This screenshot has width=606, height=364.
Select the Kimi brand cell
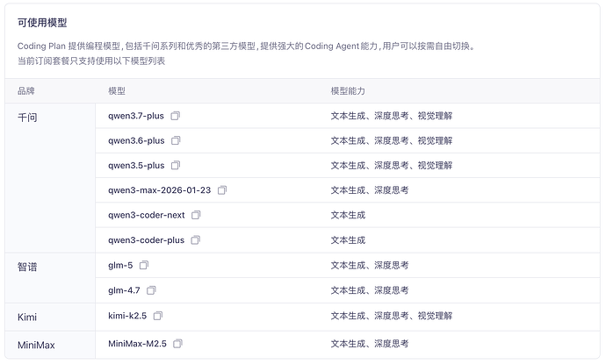pos(50,317)
